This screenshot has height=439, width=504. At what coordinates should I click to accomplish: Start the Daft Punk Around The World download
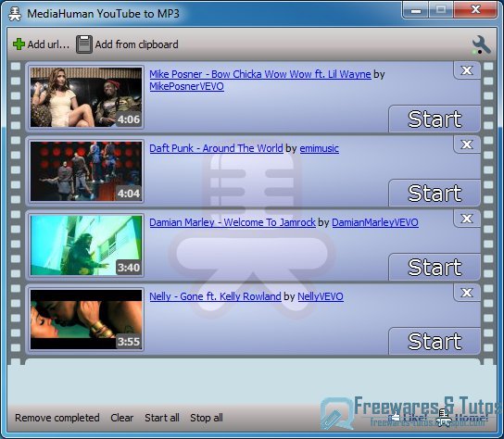[435, 194]
